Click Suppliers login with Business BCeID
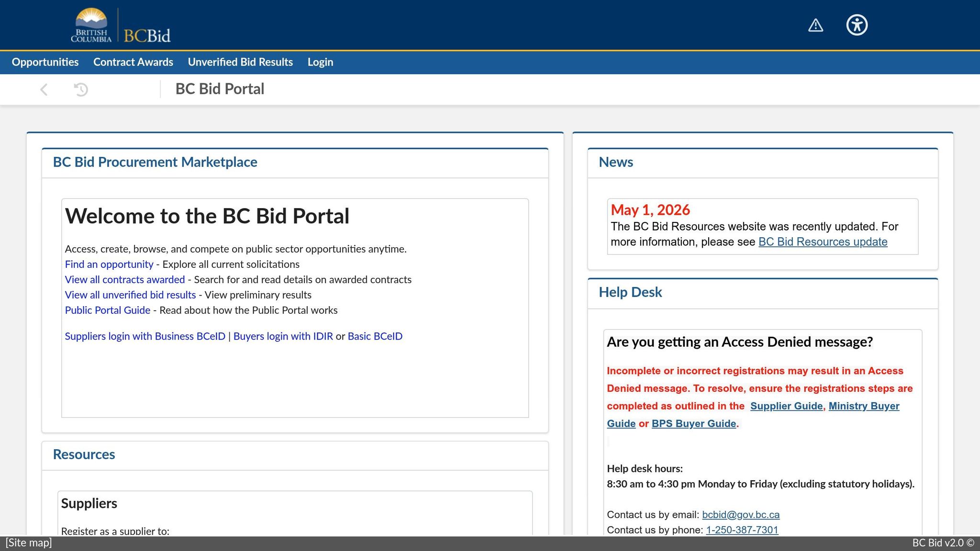This screenshot has height=551, width=980. coord(145,336)
